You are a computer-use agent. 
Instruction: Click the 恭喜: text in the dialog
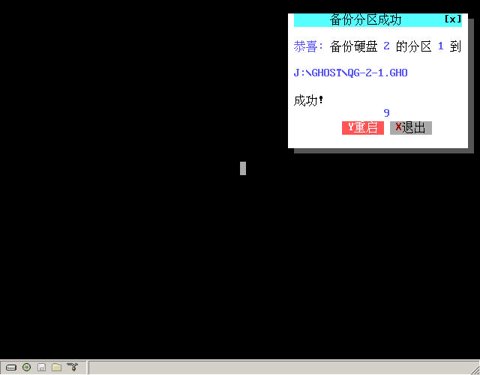pos(308,46)
